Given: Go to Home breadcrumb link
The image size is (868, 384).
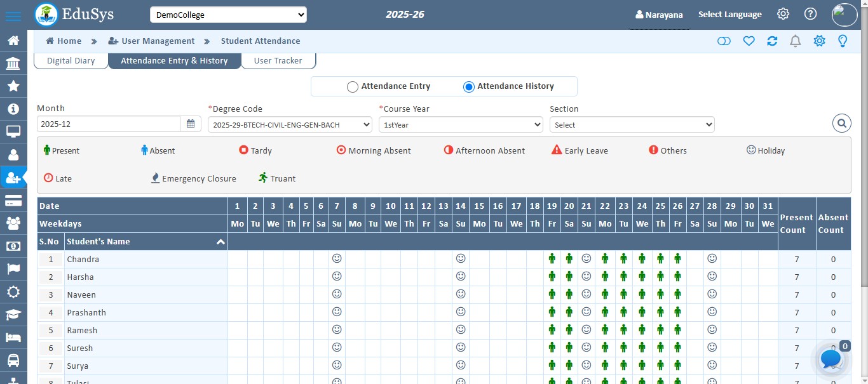Looking at the screenshot, I should click(x=64, y=41).
